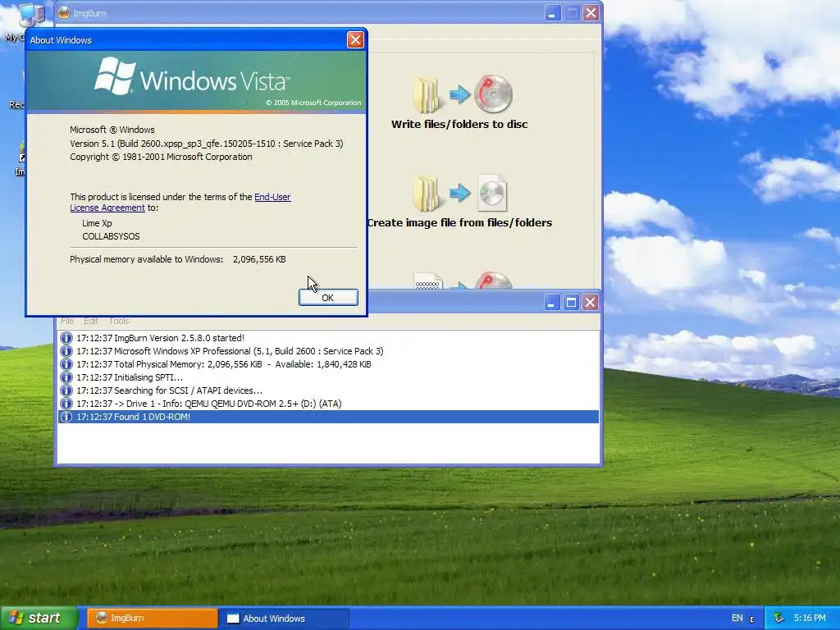This screenshot has height=630, width=840.
Task: Click the 5:16 PM taskbar clock
Action: click(x=810, y=619)
